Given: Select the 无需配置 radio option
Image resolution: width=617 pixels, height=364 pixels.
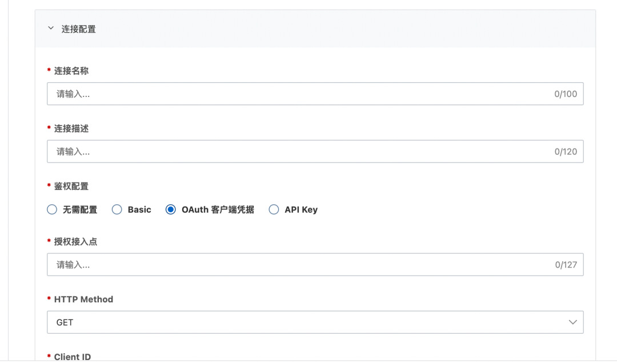Looking at the screenshot, I should [x=52, y=209].
